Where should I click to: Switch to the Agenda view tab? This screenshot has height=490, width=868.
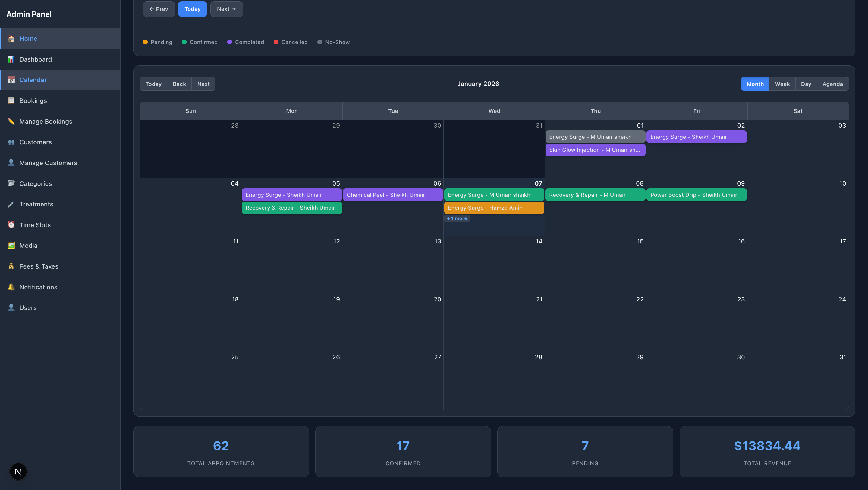[832, 84]
